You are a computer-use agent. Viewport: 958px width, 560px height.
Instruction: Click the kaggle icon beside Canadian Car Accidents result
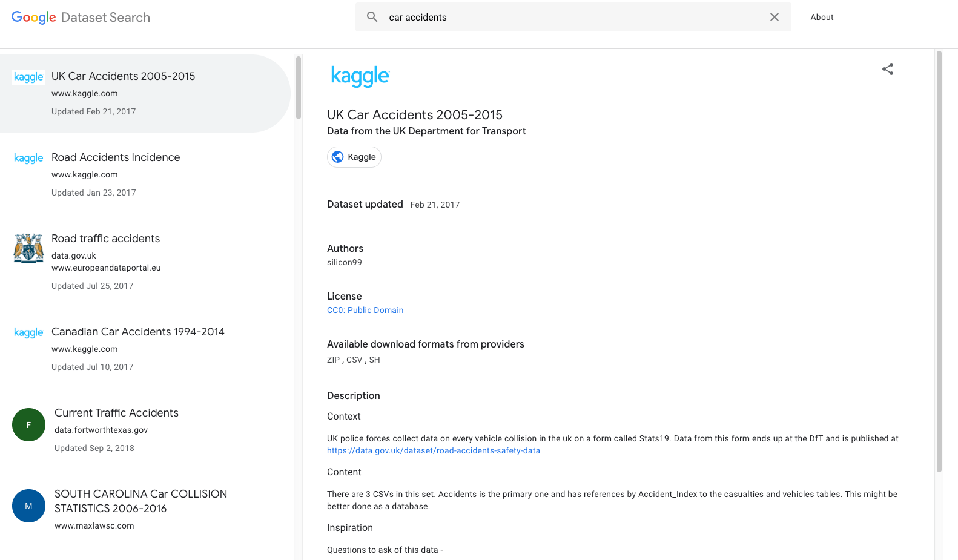[28, 332]
